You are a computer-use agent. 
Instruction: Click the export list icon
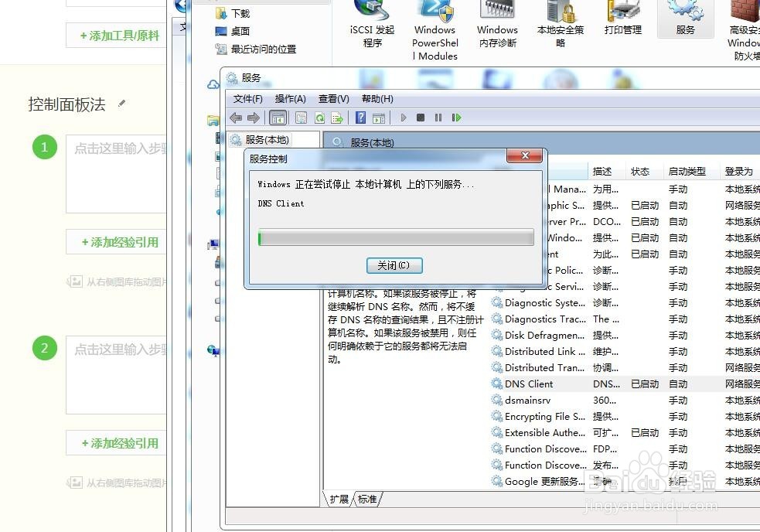pyautogui.click(x=337, y=118)
